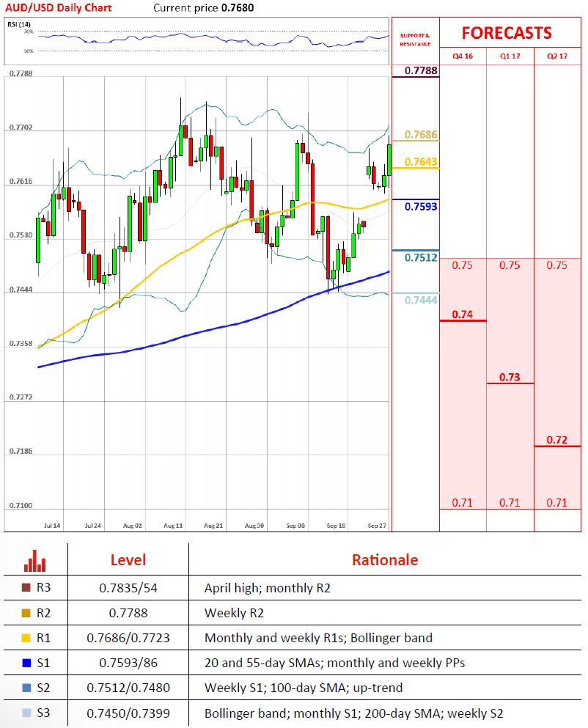The image size is (588, 728).
Task: Click the S3 level value 0.7450/0.7399
Action: tap(128, 713)
